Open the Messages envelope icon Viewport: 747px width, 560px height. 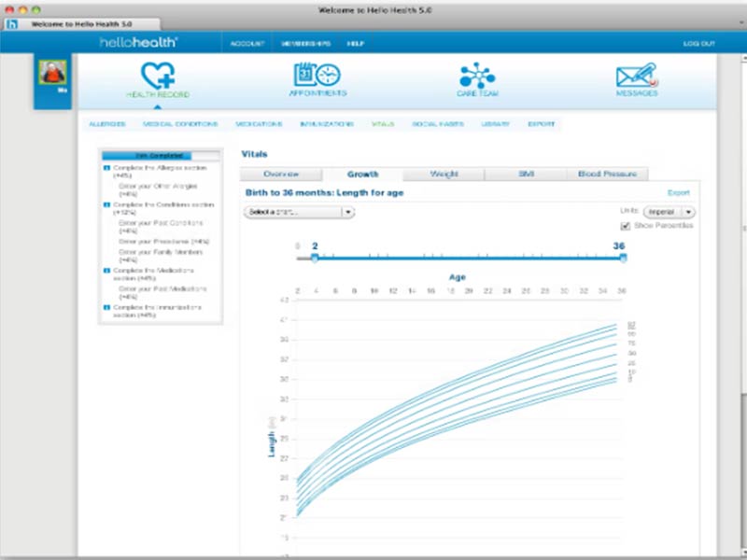click(x=637, y=76)
